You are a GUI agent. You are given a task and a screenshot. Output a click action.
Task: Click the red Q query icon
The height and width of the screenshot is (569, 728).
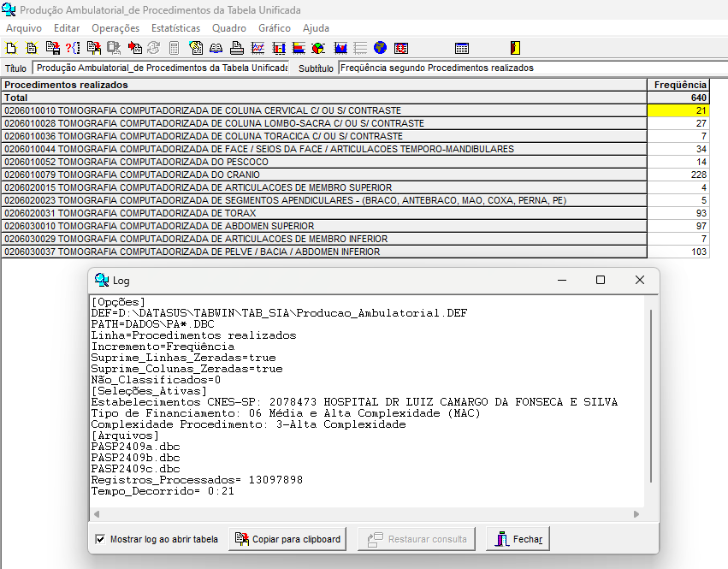(401, 48)
